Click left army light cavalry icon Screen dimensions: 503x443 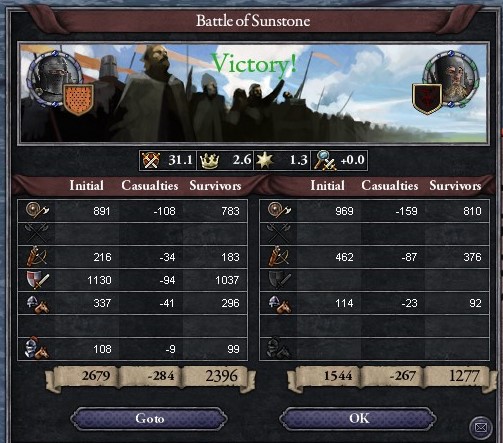click(37, 303)
